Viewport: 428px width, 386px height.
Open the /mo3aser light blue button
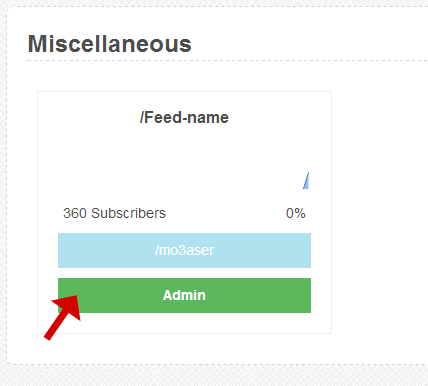point(184,250)
